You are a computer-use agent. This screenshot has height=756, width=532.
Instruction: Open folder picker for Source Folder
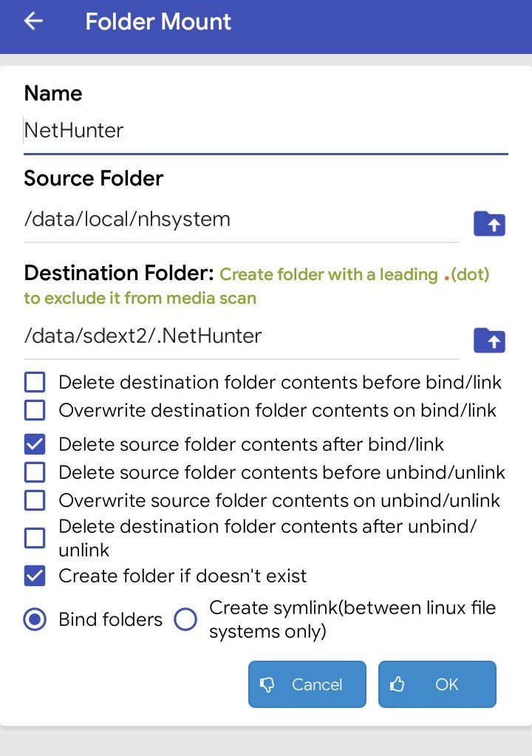tap(489, 223)
